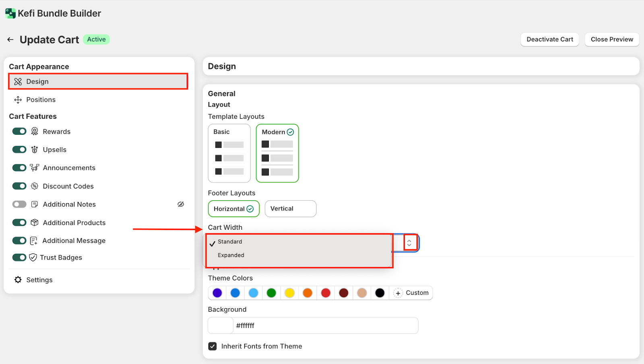Select Standard option in Cart Width list
644x364 pixels.
click(230, 242)
